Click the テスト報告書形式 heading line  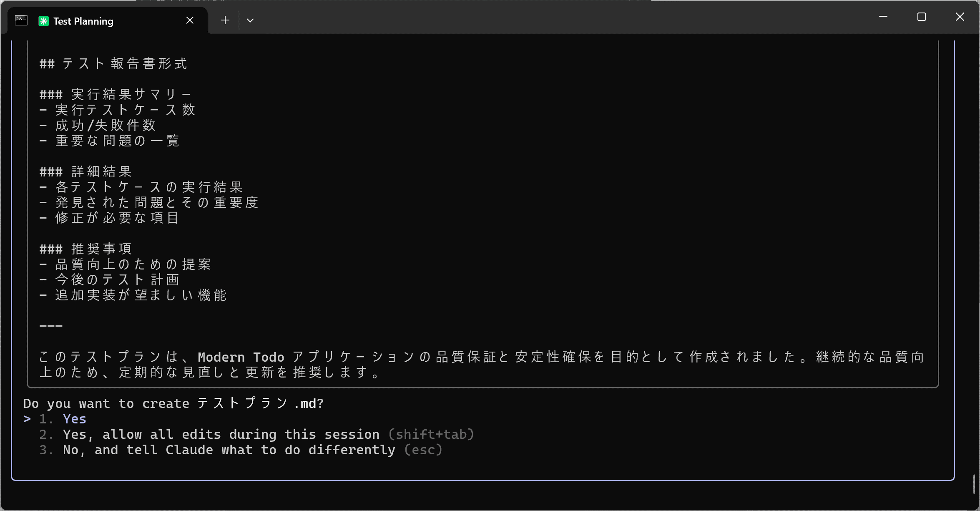pyautogui.click(x=113, y=64)
